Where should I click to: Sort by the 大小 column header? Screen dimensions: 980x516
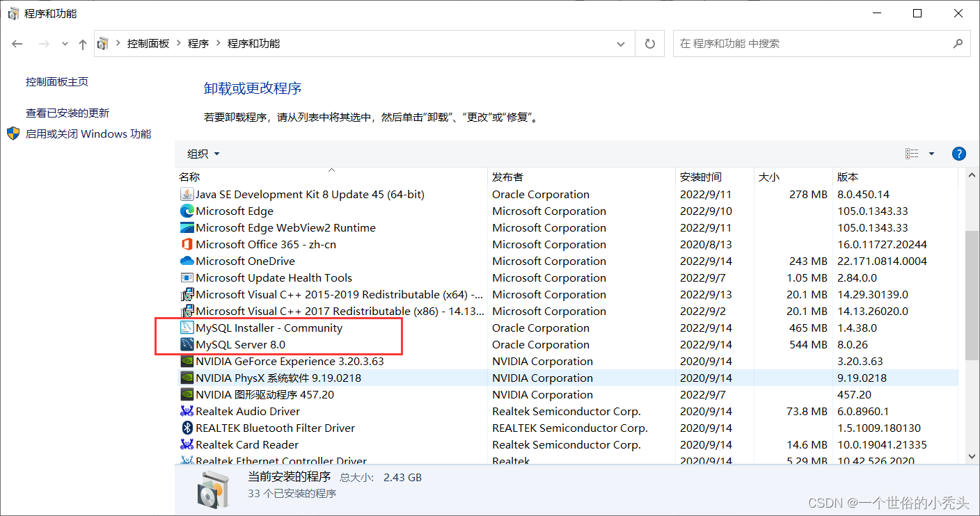pos(793,177)
